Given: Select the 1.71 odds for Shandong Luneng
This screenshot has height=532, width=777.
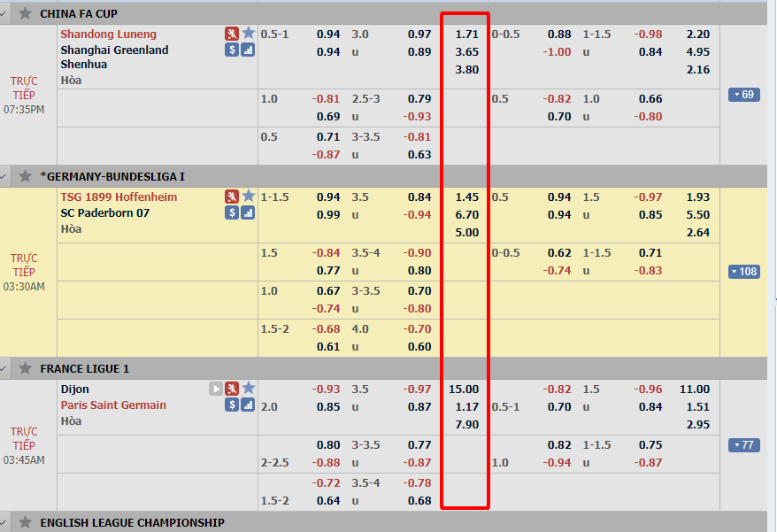Looking at the screenshot, I should tap(466, 35).
